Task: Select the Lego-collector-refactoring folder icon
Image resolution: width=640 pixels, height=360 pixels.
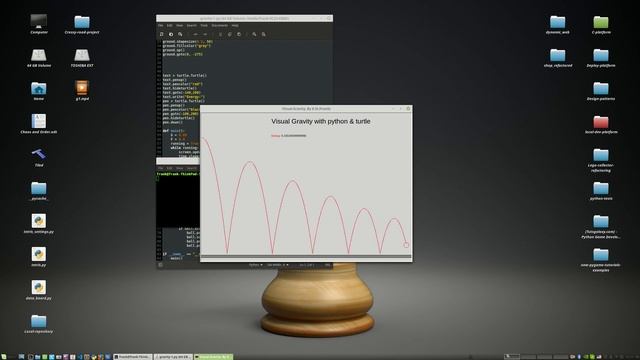Action: point(601,160)
